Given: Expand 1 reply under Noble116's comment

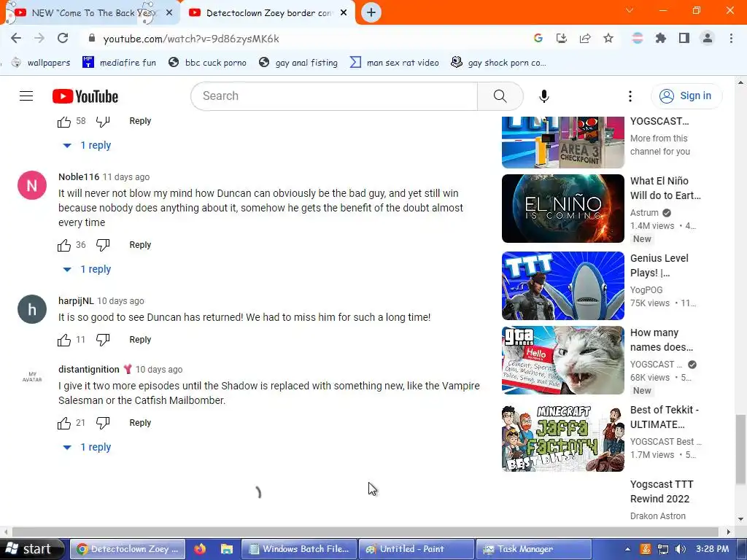Looking at the screenshot, I should [88, 269].
